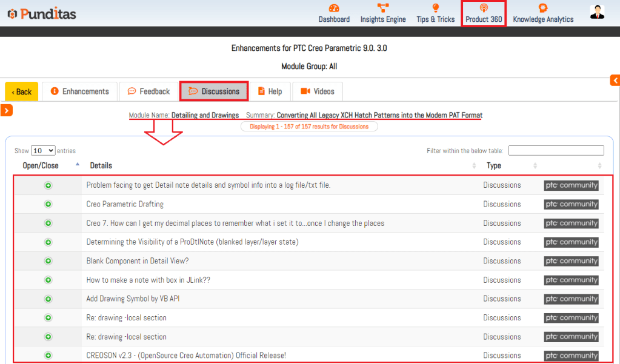
Task: Open the Dashboard gauge icon
Action: (334, 8)
